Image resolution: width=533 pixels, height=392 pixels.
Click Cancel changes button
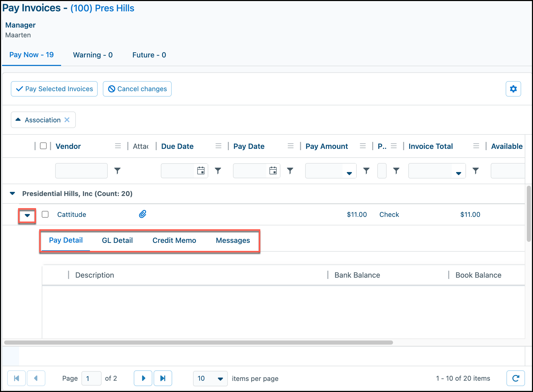[137, 89]
